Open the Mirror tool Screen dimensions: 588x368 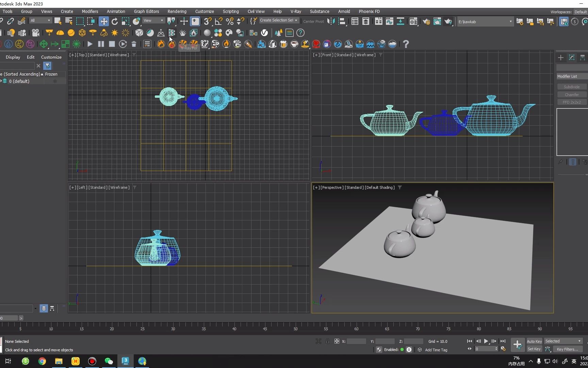click(x=330, y=21)
